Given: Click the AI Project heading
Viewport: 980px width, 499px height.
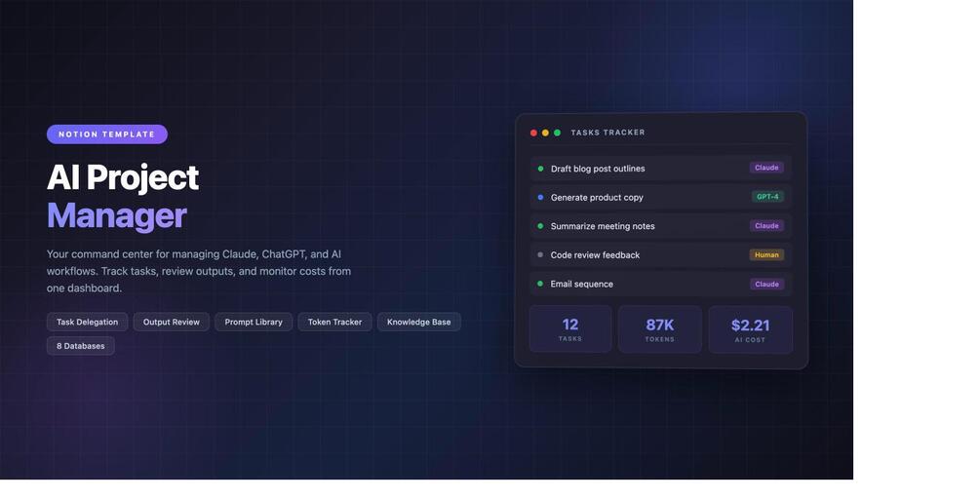Looking at the screenshot, I should (x=123, y=177).
